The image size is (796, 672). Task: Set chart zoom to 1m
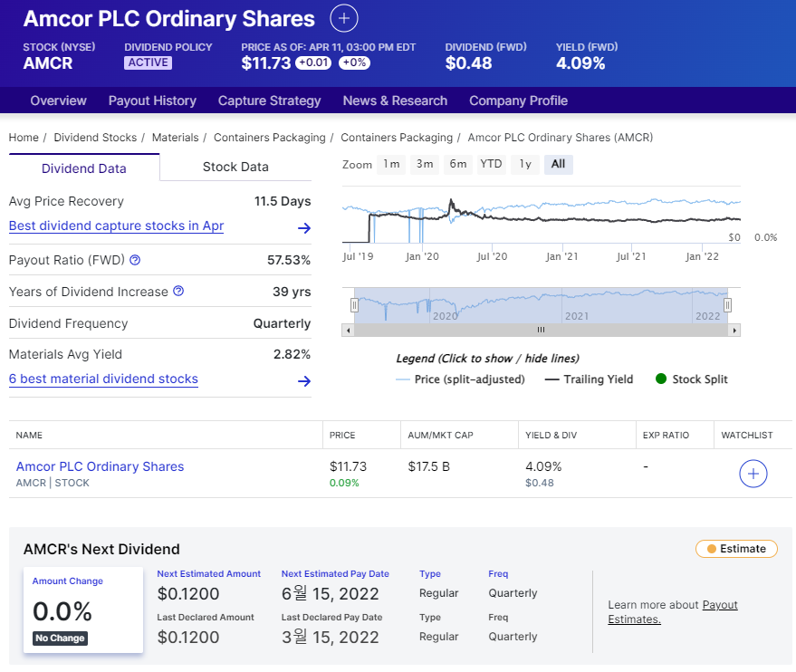point(391,165)
